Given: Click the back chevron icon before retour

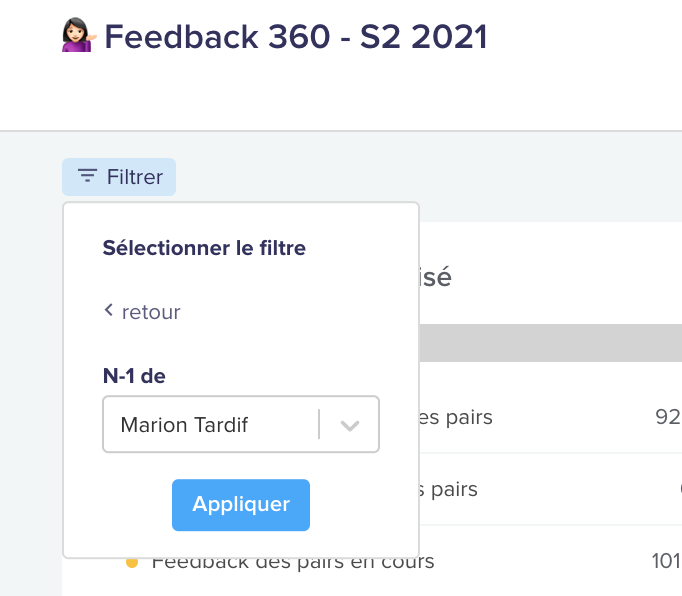Looking at the screenshot, I should pos(109,310).
